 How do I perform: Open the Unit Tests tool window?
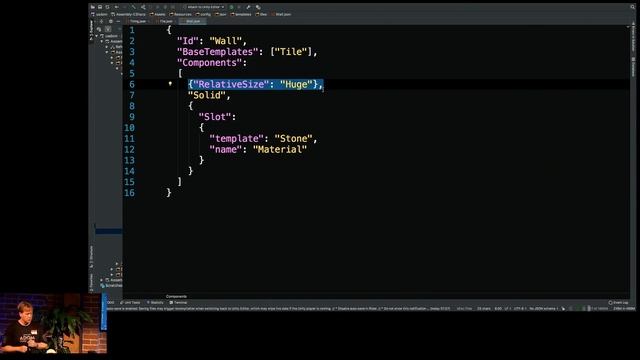tap(130, 302)
